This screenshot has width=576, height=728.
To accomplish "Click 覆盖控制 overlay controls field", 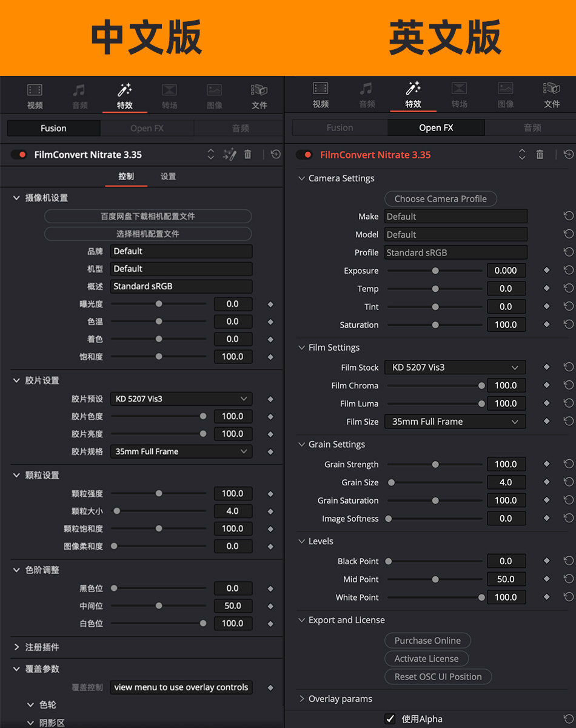I will click(181, 687).
